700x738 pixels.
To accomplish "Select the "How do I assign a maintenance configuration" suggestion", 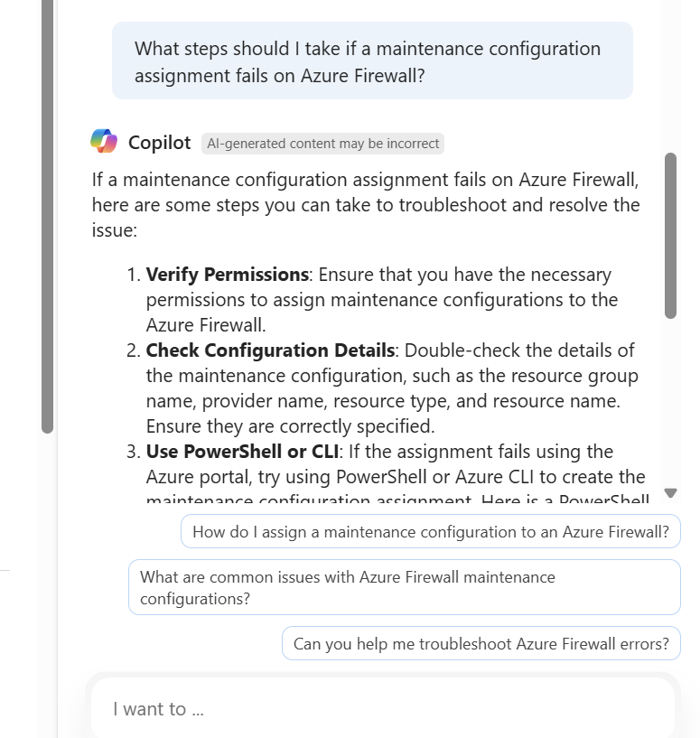I will point(431,532).
